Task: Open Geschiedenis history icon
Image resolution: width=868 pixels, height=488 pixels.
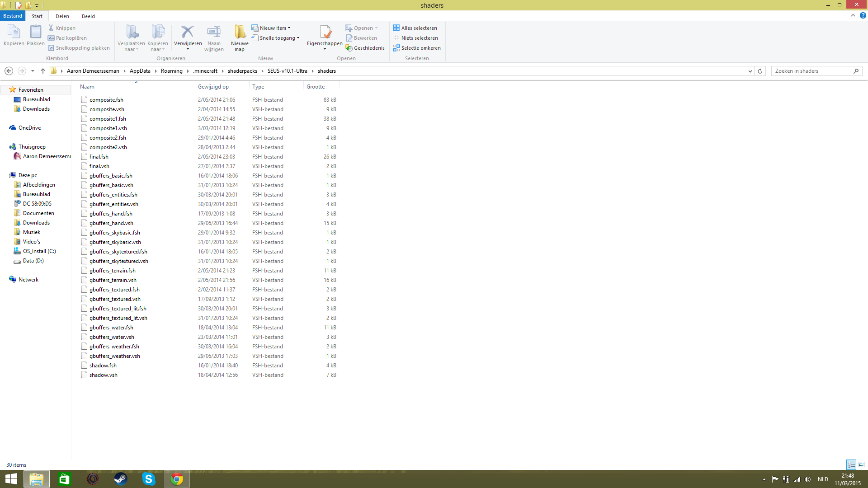Action: 349,48
